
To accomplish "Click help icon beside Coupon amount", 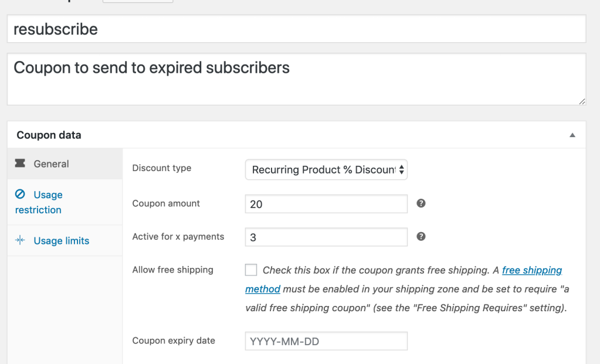I will (x=421, y=203).
